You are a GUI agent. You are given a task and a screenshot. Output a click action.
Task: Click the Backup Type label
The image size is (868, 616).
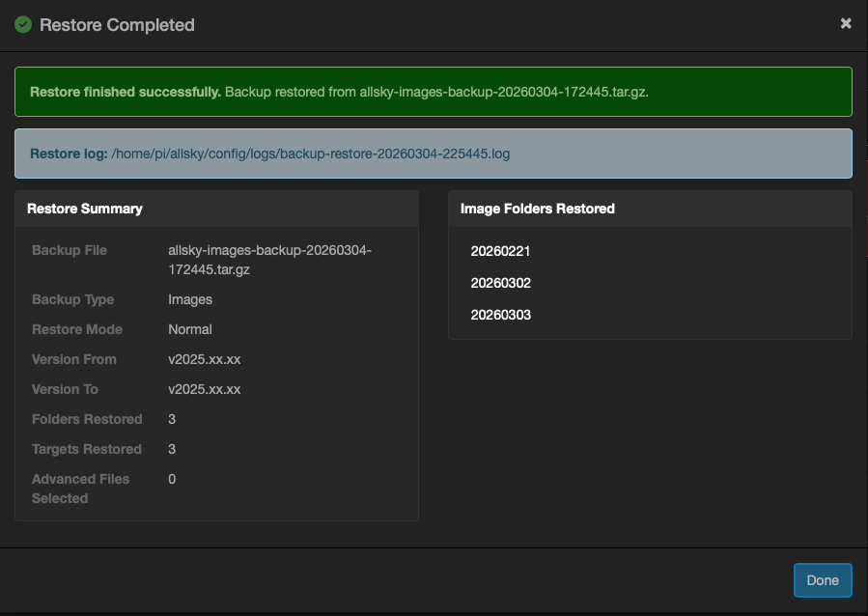click(x=74, y=299)
